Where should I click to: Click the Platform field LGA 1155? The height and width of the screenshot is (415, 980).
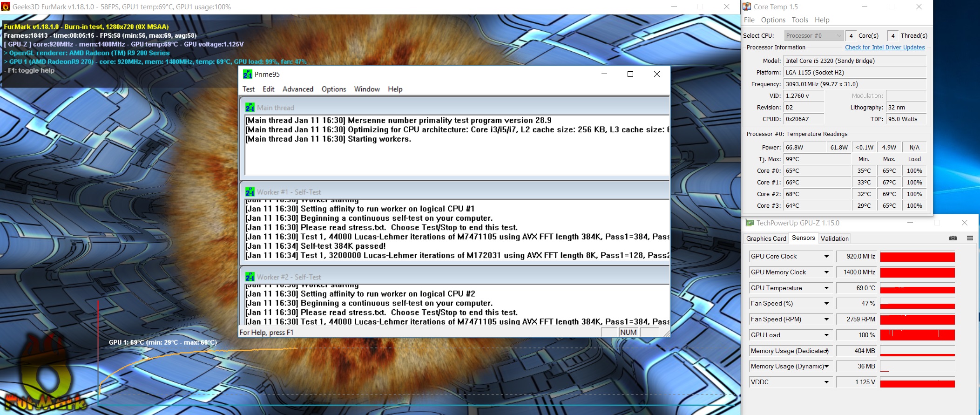[855, 72]
